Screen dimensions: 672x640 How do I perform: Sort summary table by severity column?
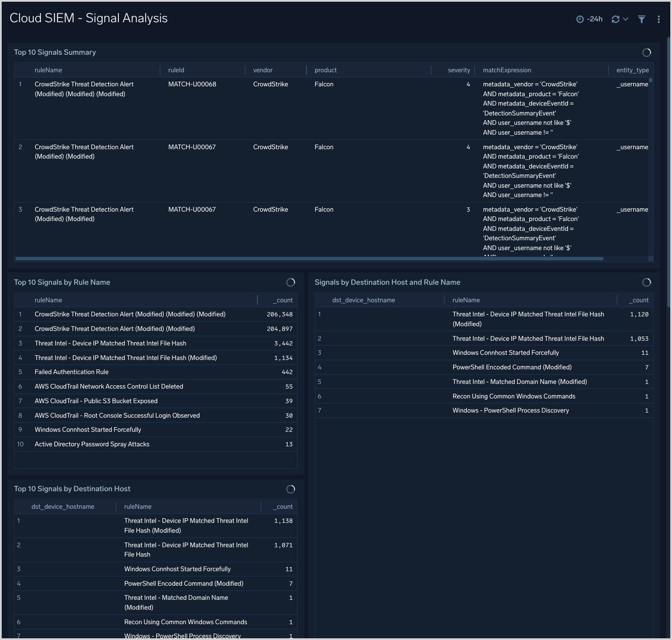tap(458, 70)
